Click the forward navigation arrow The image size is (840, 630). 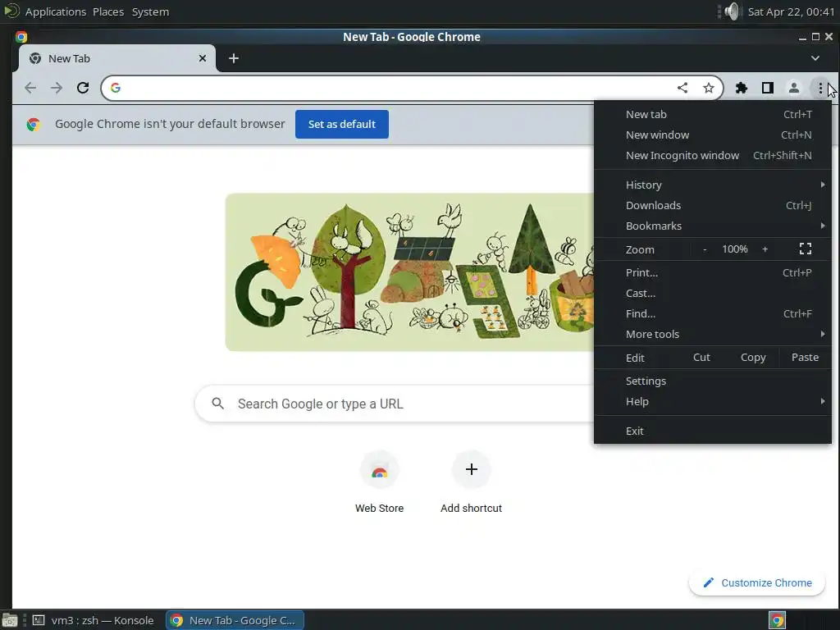tap(57, 88)
